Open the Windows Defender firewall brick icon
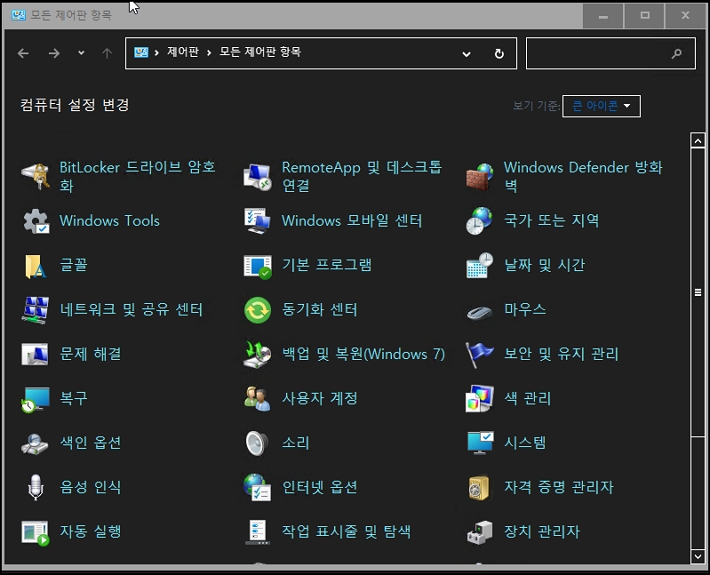The width and height of the screenshot is (710, 575). tap(480, 177)
